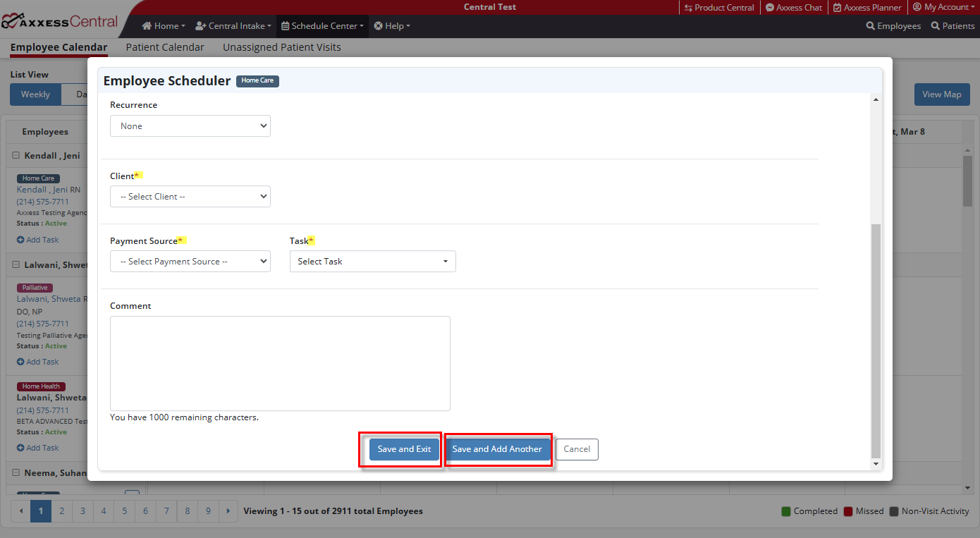This screenshot has height=538, width=980.
Task: Open Product Central link
Action: coord(719,8)
